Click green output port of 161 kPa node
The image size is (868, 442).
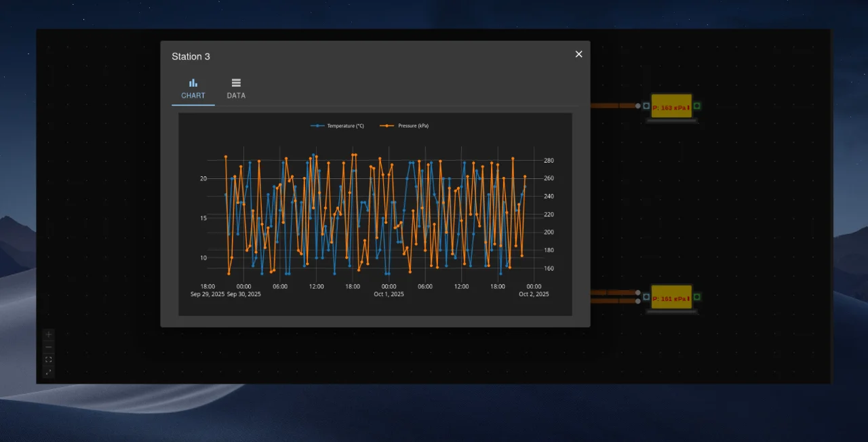pyautogui.click(x=697, y=298)
